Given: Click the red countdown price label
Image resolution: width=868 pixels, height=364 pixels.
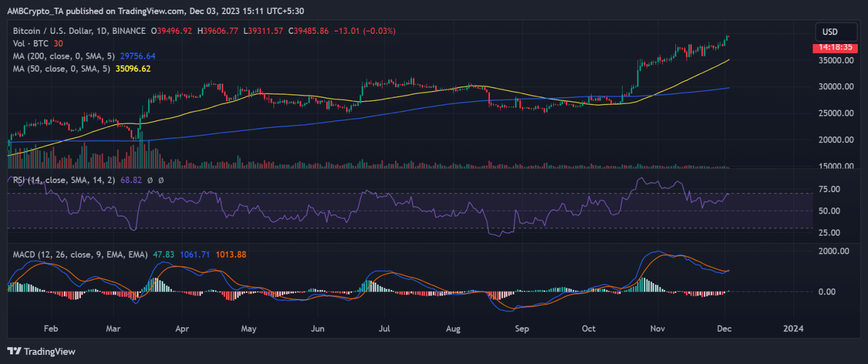Looking at the screenshot, I should point(830,48).
